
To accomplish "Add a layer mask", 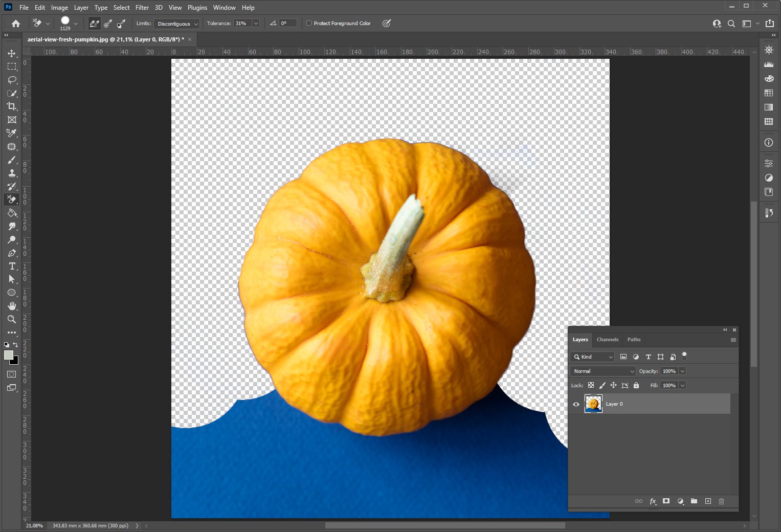I will (666, 501).
